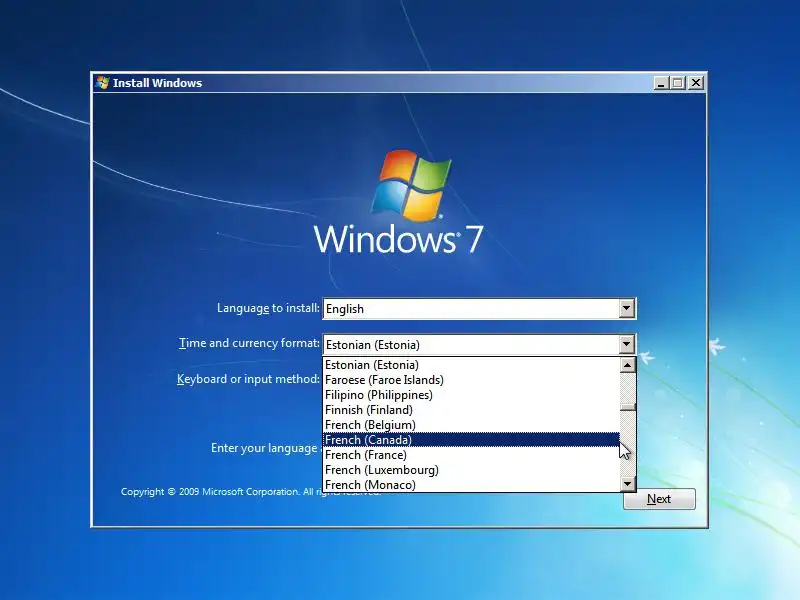Click the Next button
The image size is (800, 600).
(x=659, y=499)
